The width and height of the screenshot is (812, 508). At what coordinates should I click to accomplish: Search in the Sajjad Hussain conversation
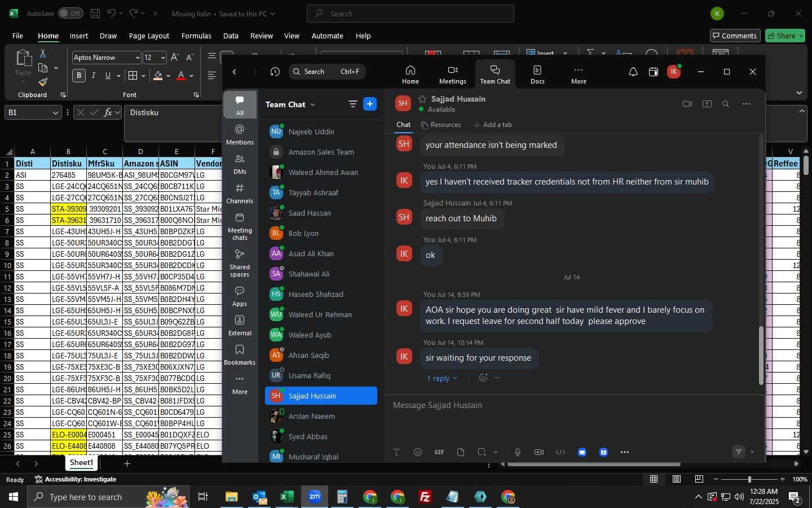click(726, 104)
